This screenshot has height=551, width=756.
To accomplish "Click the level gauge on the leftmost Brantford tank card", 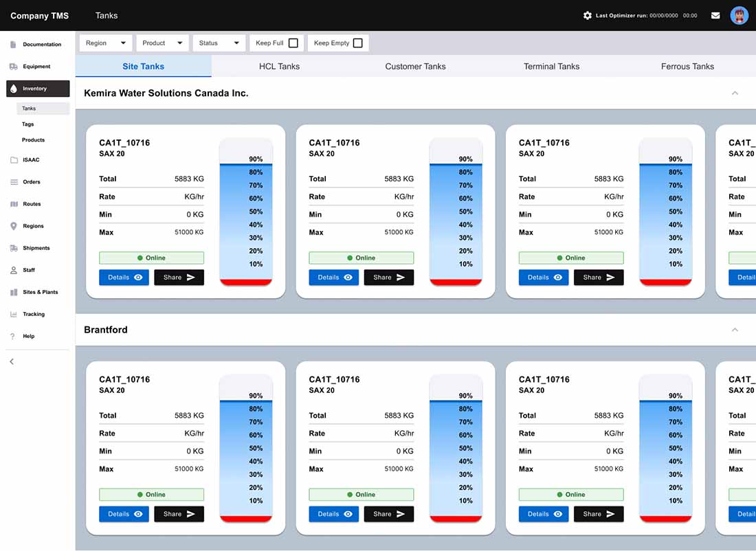I will (x=246, y=449).
